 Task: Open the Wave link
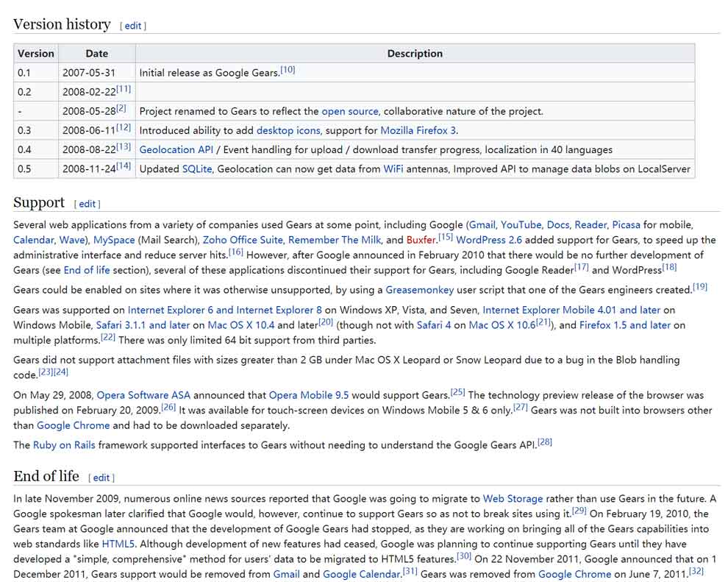71,240
